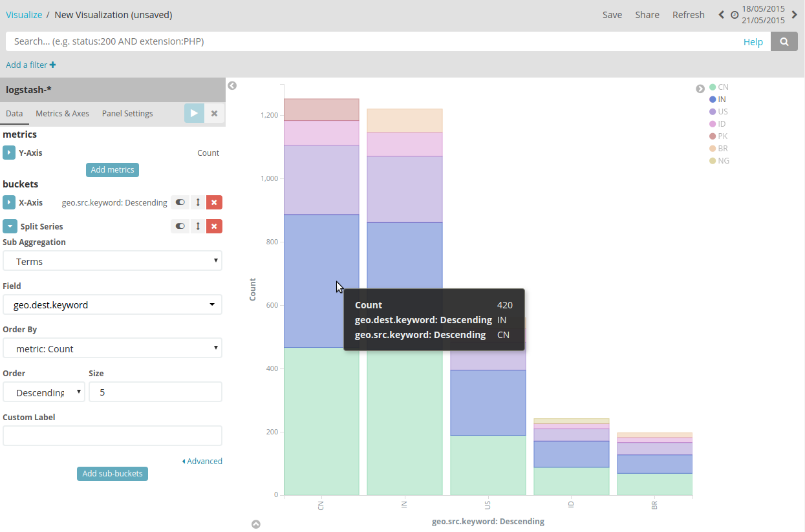Open the Panel Settings tab
The width and height of the screenshot is (805, 532).
tap(127, 113)
